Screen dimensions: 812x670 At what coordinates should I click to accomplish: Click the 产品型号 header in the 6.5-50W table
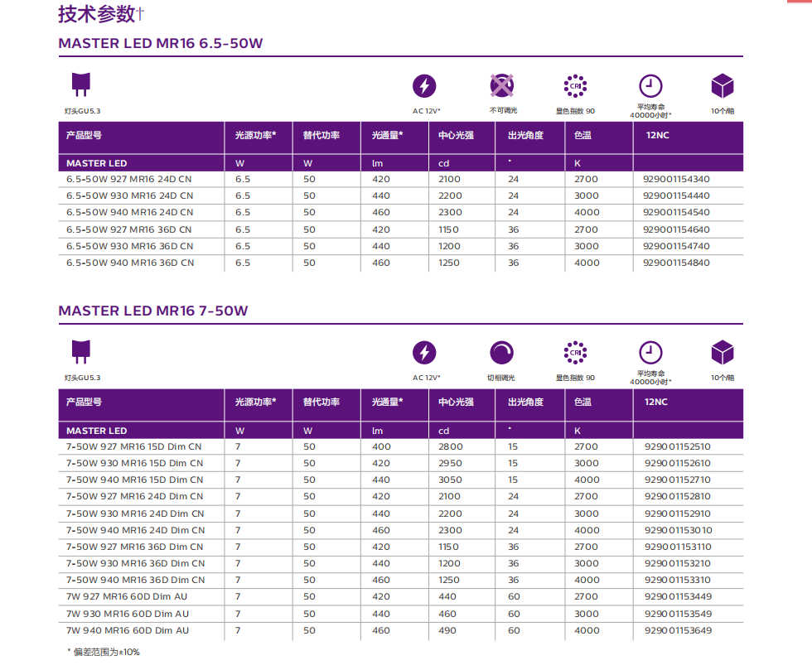coord(84,135)
